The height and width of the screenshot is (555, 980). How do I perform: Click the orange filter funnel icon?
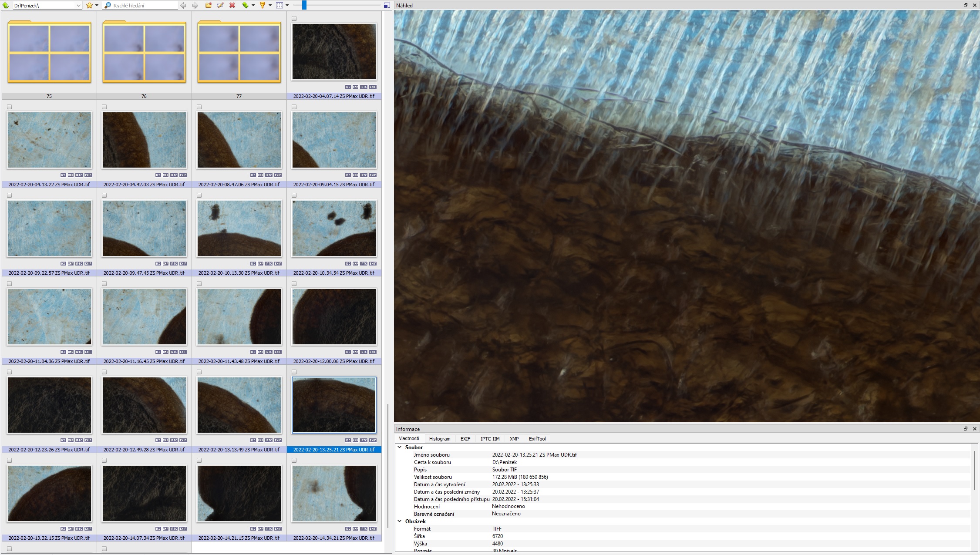263,5
